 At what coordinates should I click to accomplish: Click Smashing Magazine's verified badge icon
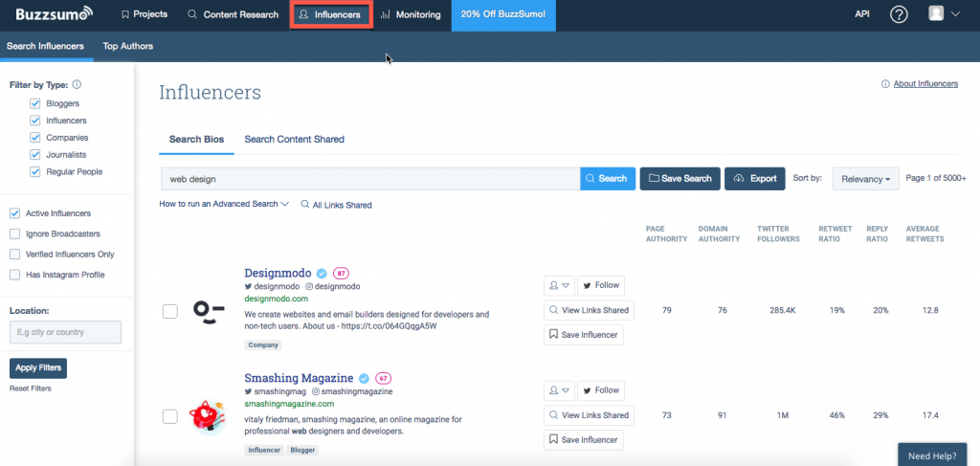click(365, 378)
